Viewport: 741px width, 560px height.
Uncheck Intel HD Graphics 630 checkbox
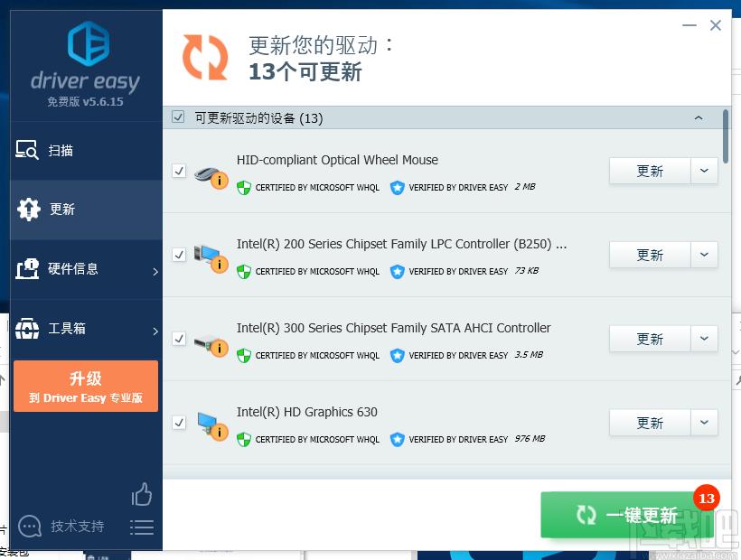click(x=179, y=422)
